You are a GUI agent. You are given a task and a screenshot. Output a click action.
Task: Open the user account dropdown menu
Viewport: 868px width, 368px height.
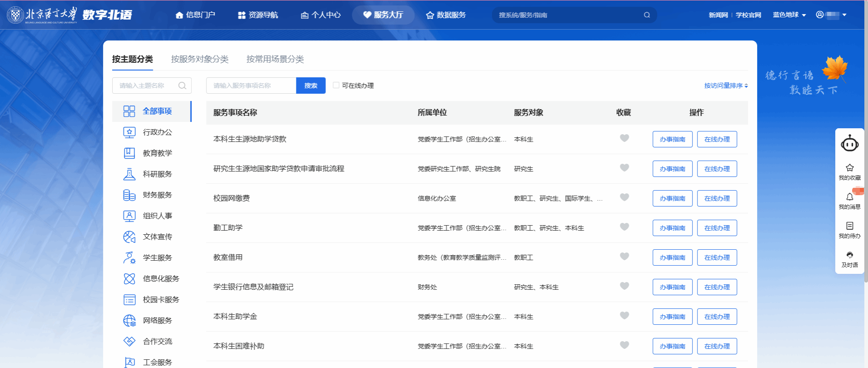(832, 15)
